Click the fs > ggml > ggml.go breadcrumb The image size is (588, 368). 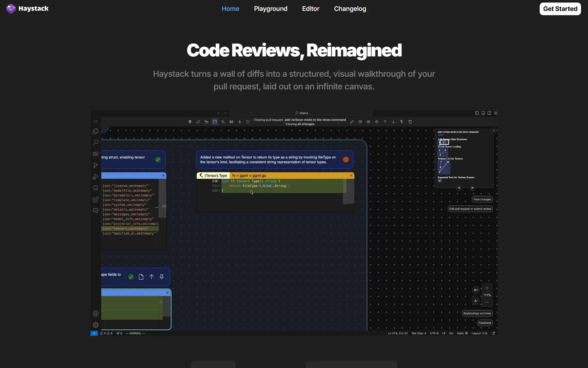[249, 176]
